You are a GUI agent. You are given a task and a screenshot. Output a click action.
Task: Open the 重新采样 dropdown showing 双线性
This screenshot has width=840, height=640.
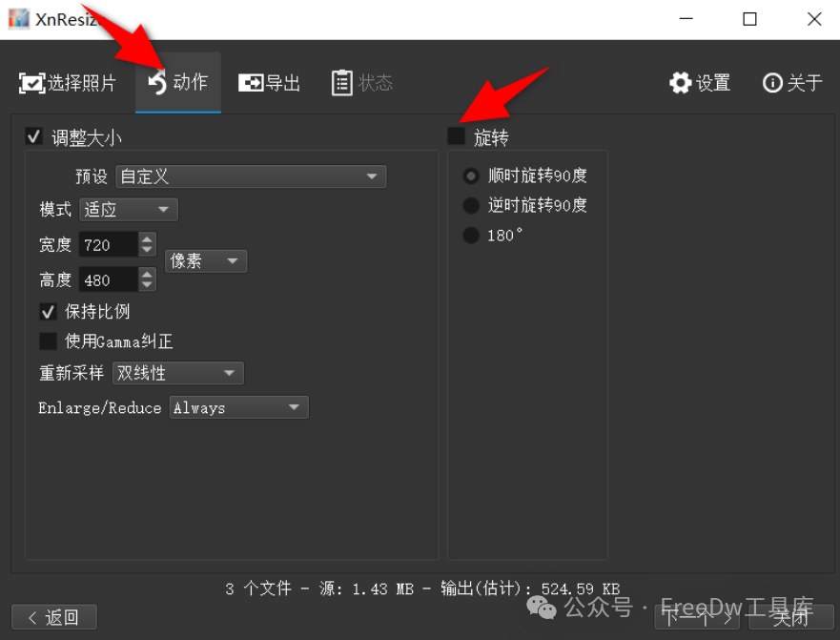(x=177, y=373)
